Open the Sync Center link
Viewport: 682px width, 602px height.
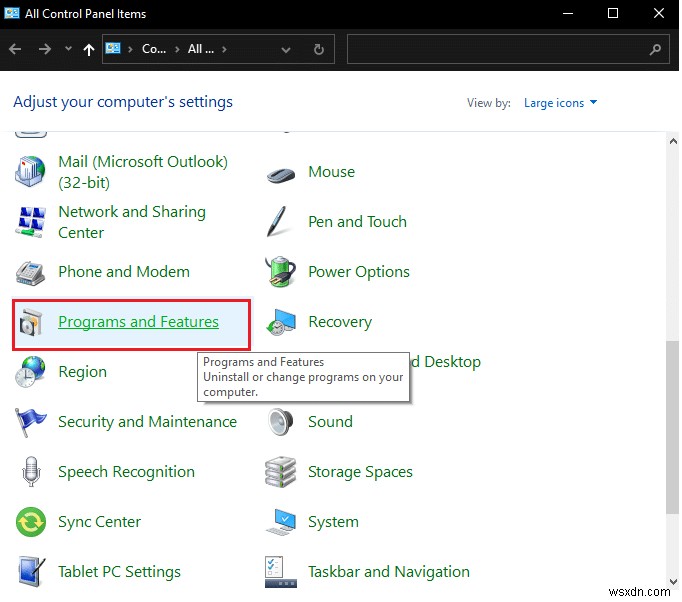click(x=100, y=522)
